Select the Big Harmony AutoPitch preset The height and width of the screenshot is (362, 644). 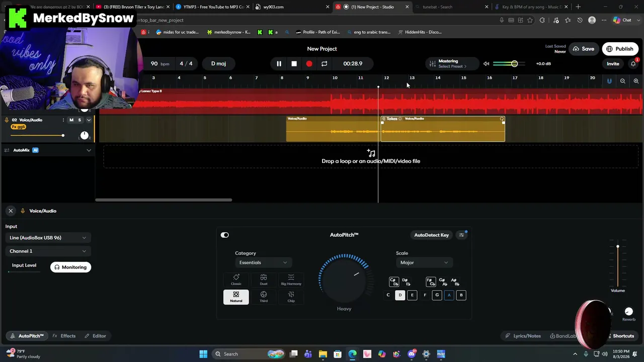click(291, 280)
